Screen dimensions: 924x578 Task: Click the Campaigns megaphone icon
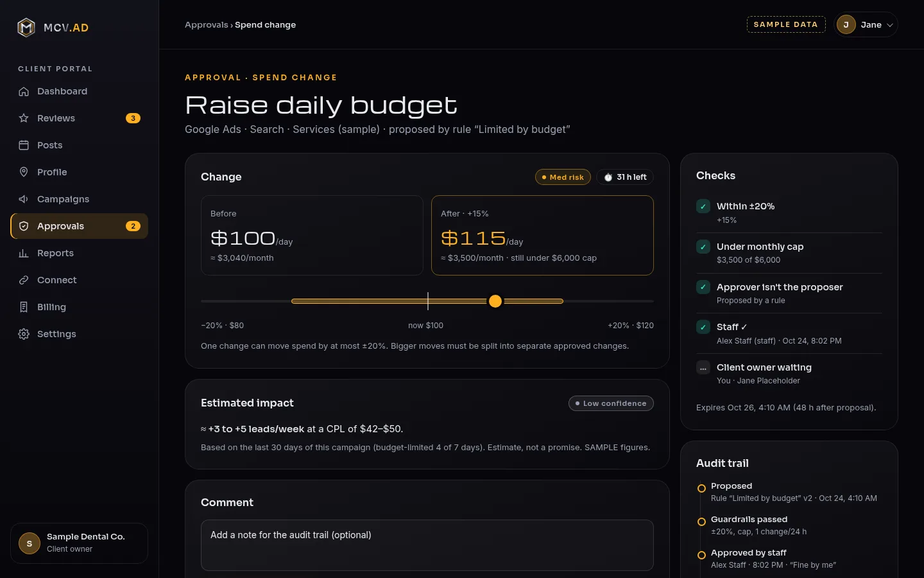click(x=24, y=199)
